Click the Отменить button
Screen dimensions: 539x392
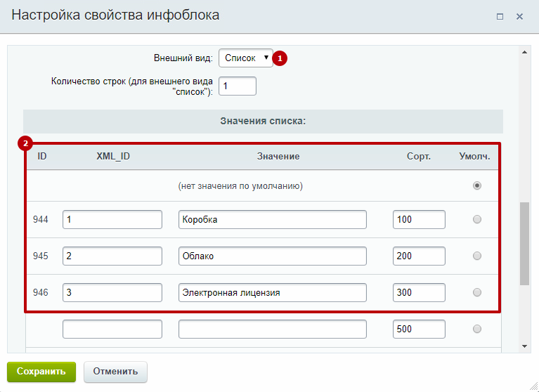tap(115, 371)
